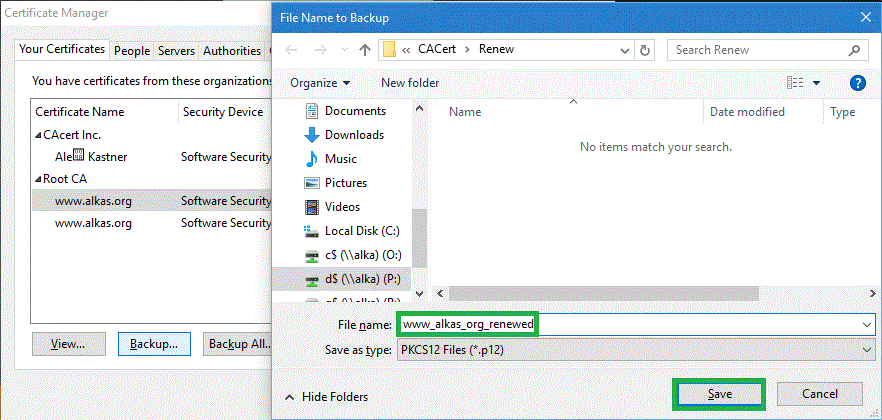Select the Music folder in navigation pane

tap(340, 159)
